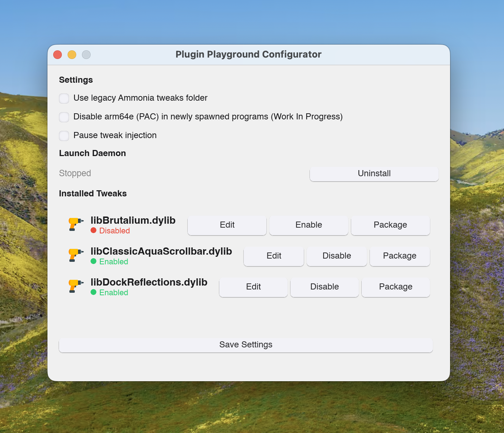Select the libBrutalium.dylib name text
Screen dimensions: 504x433
click(133, 220)
